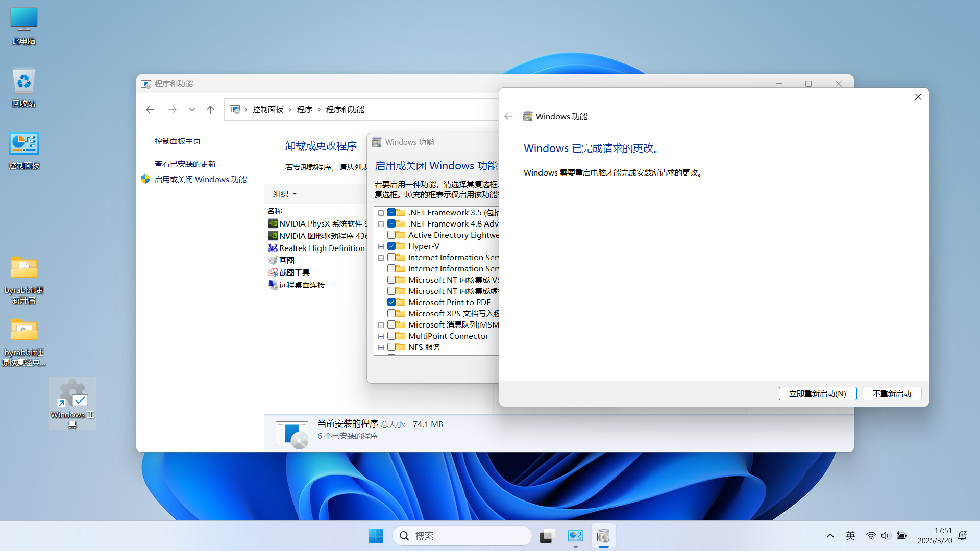Toggle the .NET Framework 4.8 Advanced checkbox

coord(391,224)
